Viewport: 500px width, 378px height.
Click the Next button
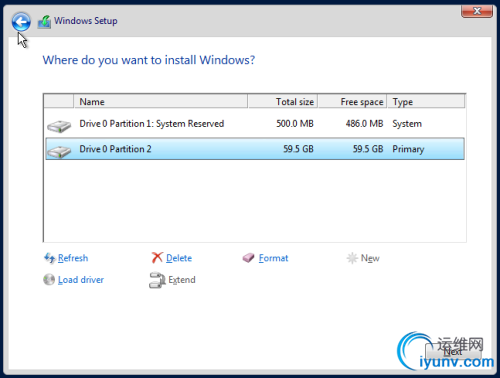pos(452,352)
